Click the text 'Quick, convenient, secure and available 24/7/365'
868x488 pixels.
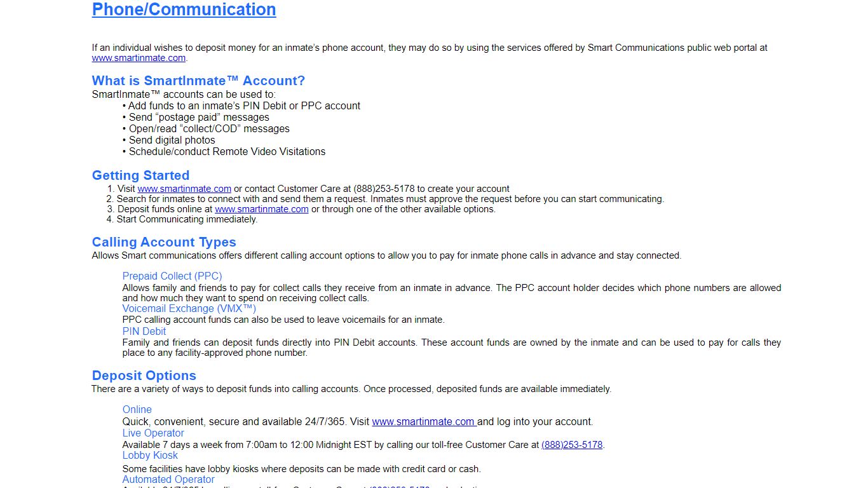[234, 421]
